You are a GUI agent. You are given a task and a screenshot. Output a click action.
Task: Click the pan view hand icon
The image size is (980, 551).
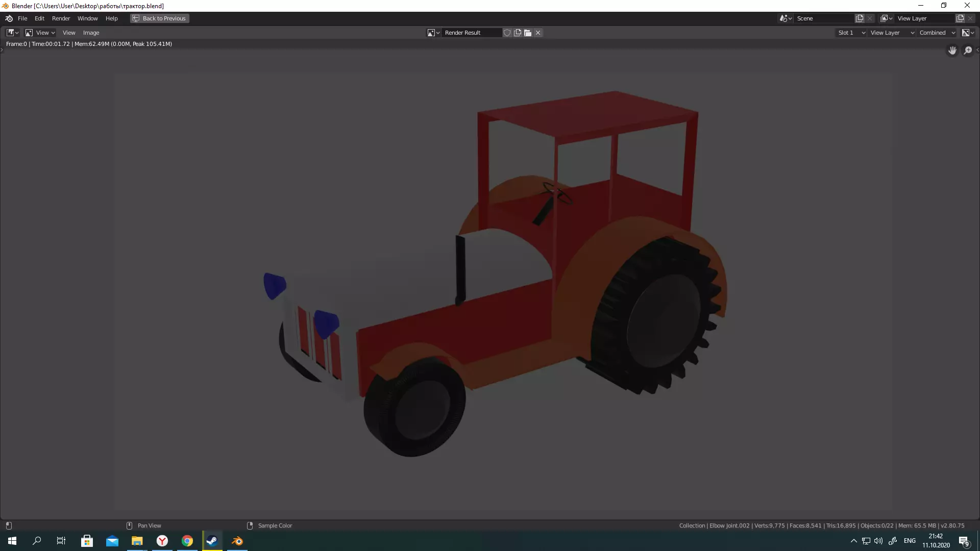[x=952, y=51]
